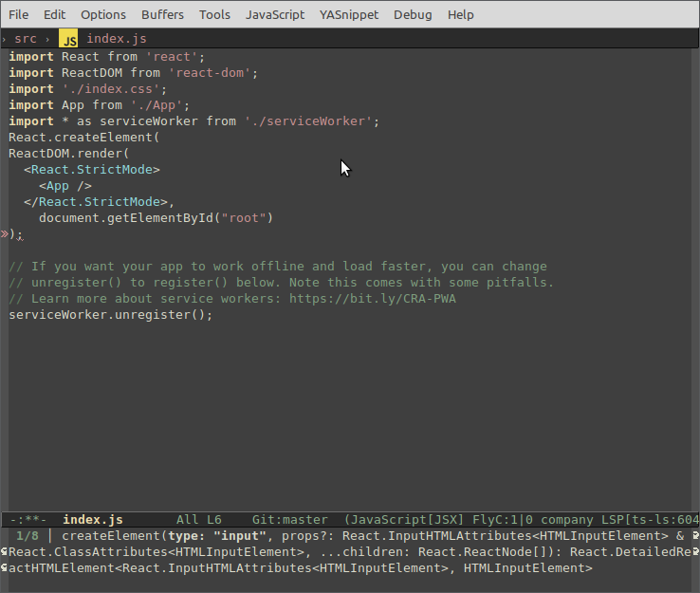The height and width of the screenshot is (593, 700).
Task: Expand the chevron after src in breadcrumb
Action: point(47,39)
